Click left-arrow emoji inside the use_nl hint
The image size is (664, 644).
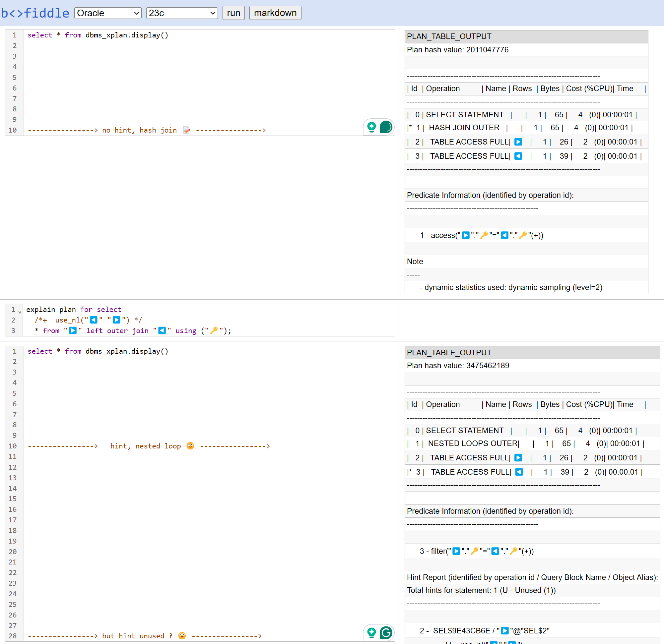click(x=94, y=320)
